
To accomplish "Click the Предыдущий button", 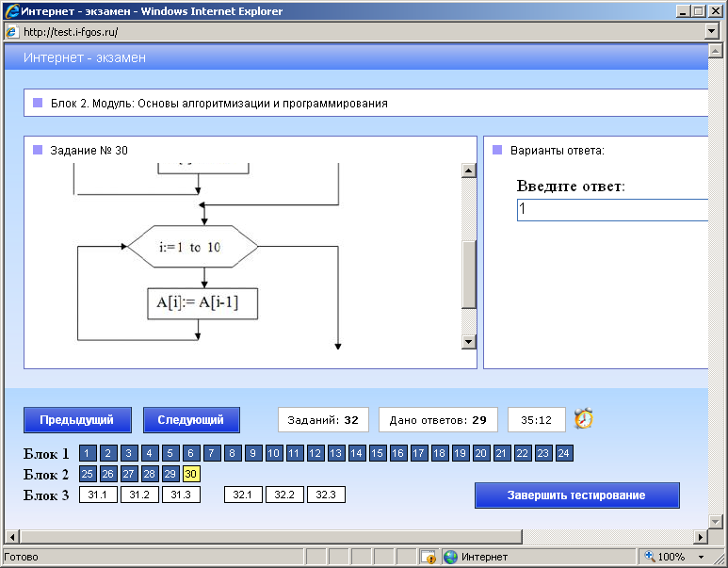I will click(x=77, y=420).
